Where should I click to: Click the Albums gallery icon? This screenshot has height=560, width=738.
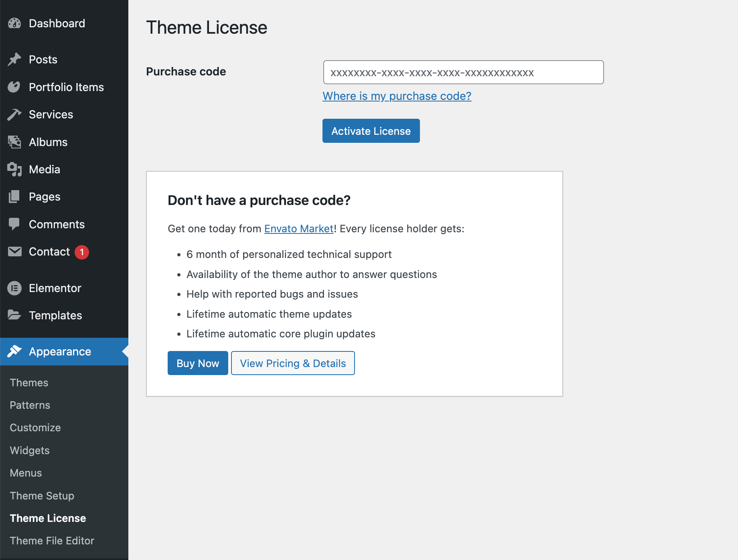[x=14, y=142]
